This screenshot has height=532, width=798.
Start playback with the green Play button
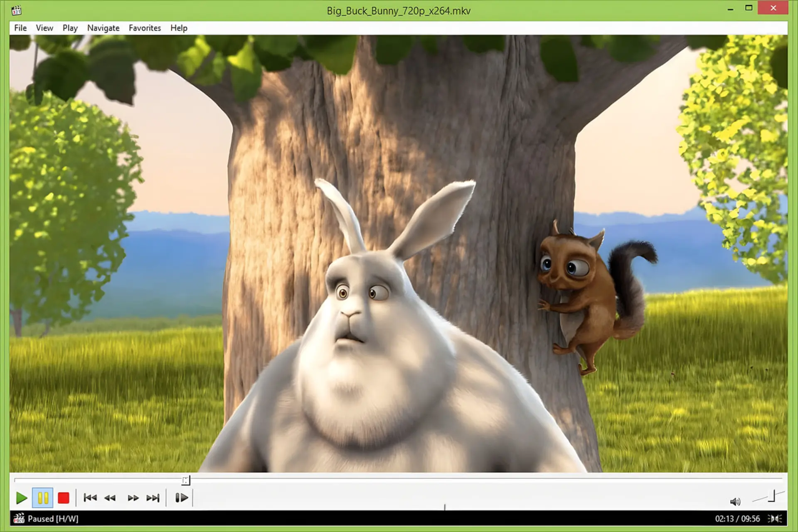pos(22,498)
